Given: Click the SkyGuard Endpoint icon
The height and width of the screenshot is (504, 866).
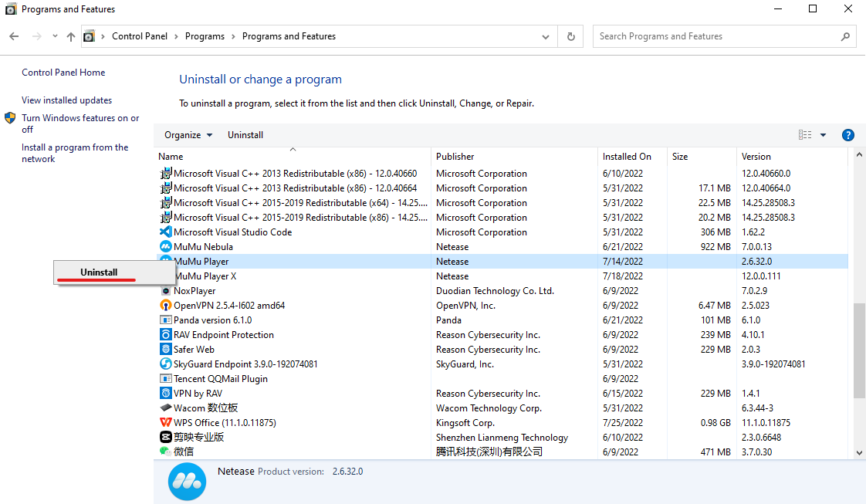Looking at the screenshot, I should point(165,364).
